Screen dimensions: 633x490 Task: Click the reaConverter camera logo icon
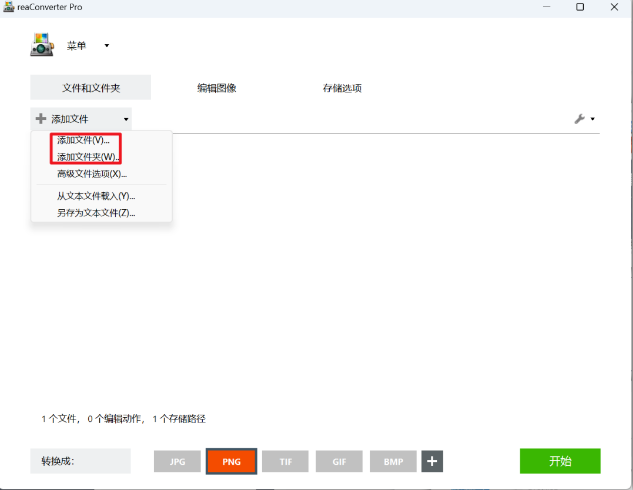pyautogui.click(x=42, y=45)
